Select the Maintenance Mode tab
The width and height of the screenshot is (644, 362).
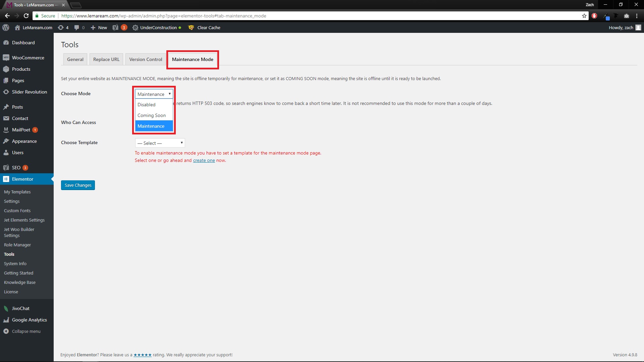193,59
